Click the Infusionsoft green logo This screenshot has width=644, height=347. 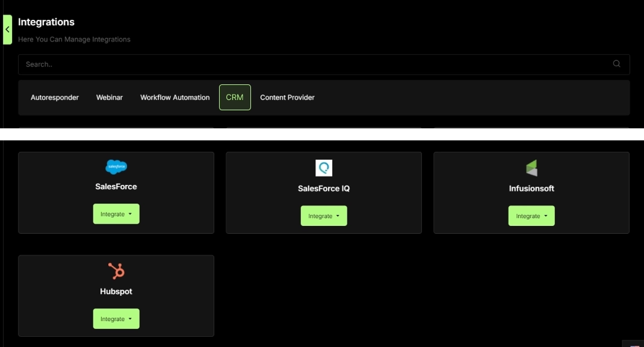531,167
